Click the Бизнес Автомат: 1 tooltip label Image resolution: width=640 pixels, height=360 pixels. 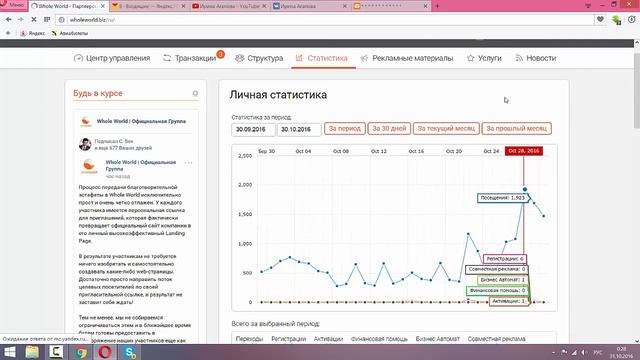(x=502, y=280)
